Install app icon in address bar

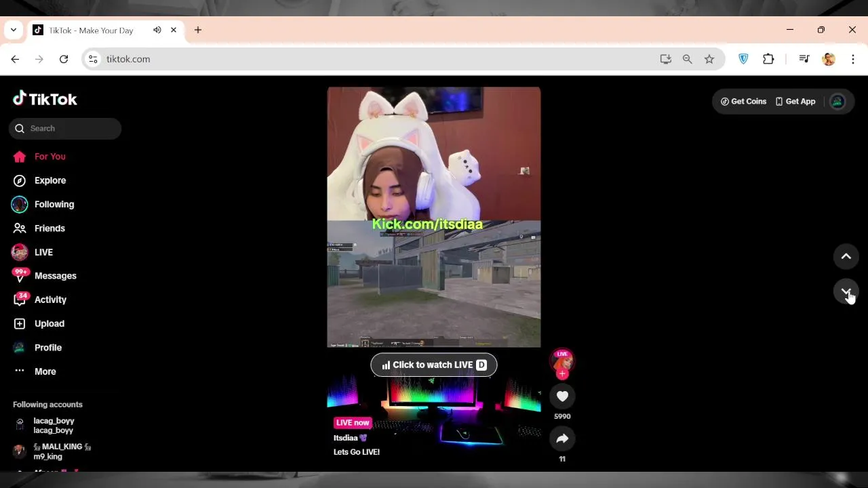tap(666, 59)
